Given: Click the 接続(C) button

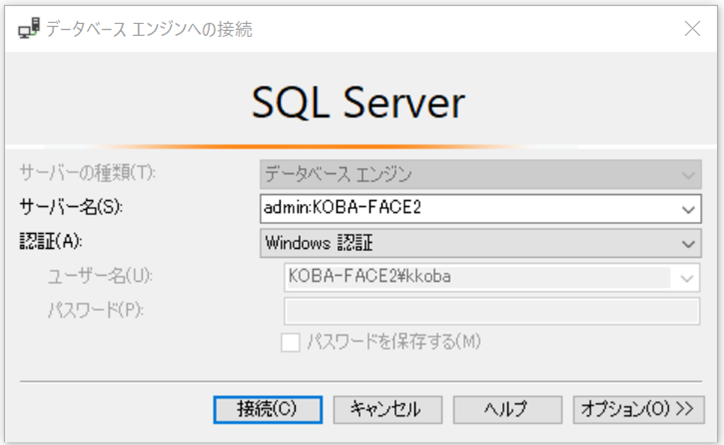Looking at the screenshot, I should coord(268,409).
